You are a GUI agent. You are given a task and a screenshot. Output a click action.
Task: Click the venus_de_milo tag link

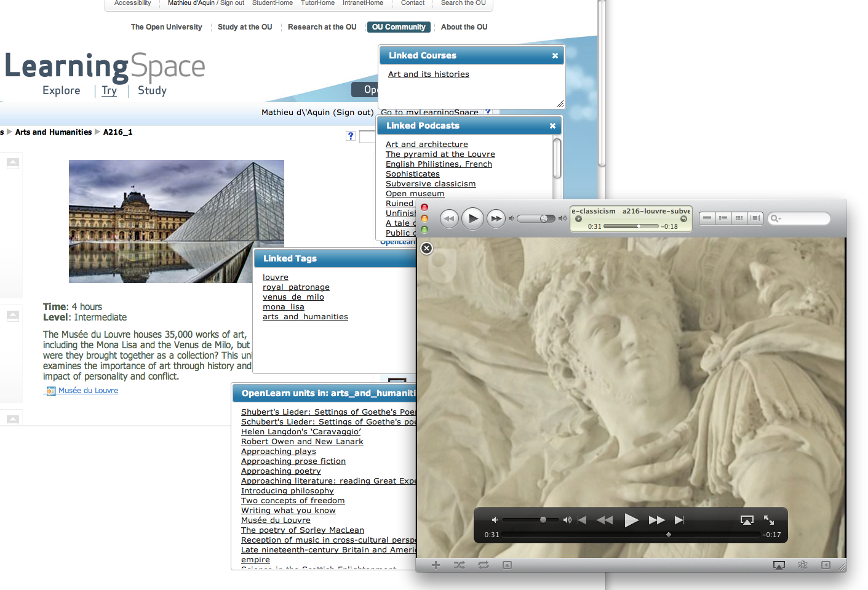[293, 297]
